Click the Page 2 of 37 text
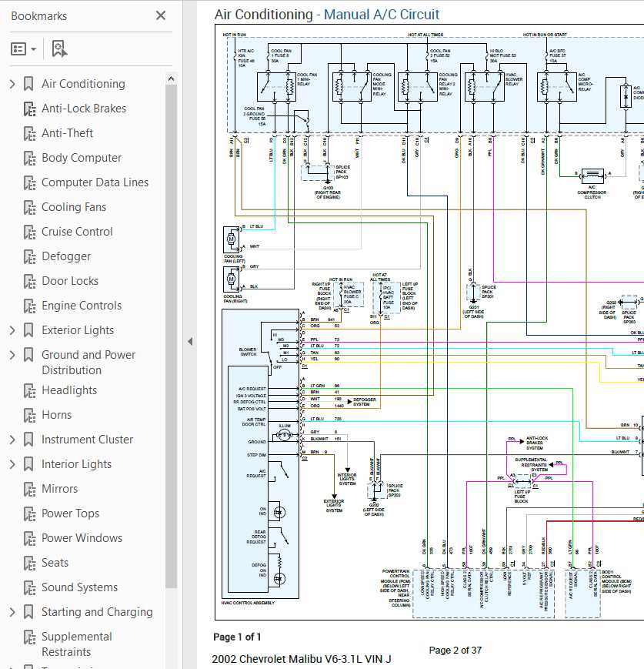This screenshot has height=669, width=644. (x=455, y=651)
